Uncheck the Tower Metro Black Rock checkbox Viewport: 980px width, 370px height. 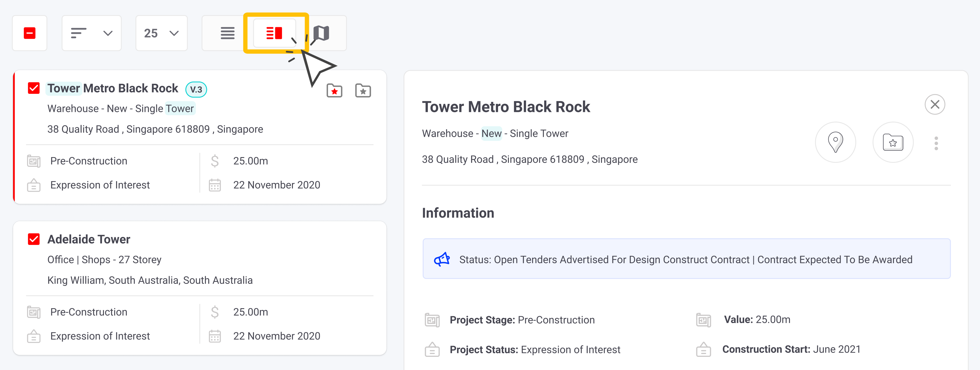pos(34,88)
